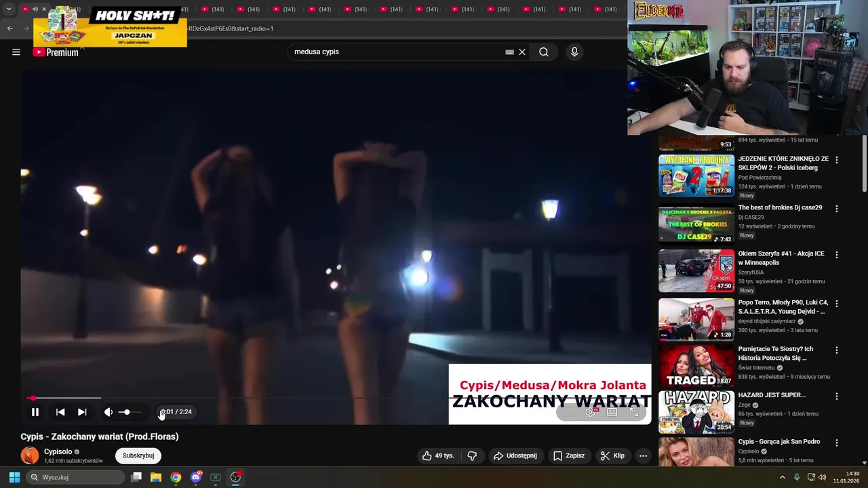Save the video with Zapisz
This screenshot has height=488, width=868.
tap(569, 456)
